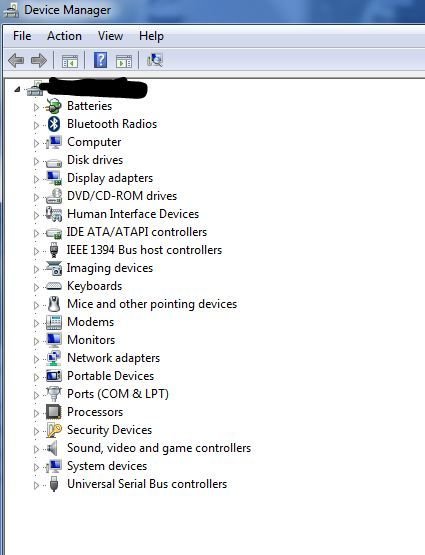Open the Action menu

(64, 36)
